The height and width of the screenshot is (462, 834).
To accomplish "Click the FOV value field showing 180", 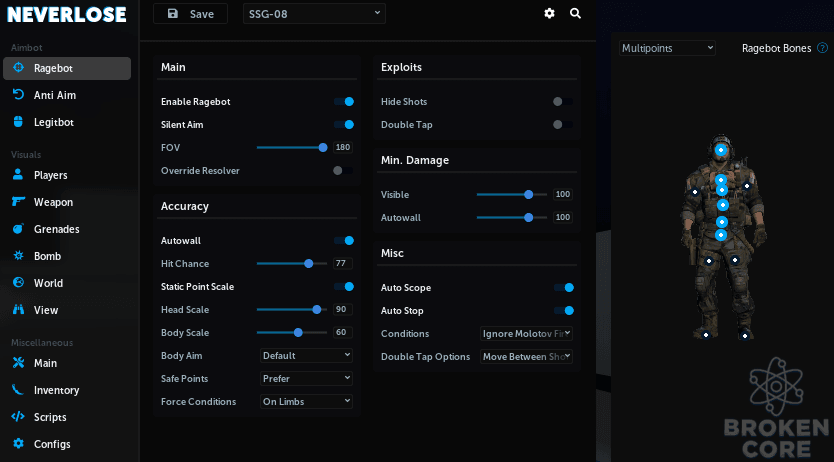I will pos(343,147).
